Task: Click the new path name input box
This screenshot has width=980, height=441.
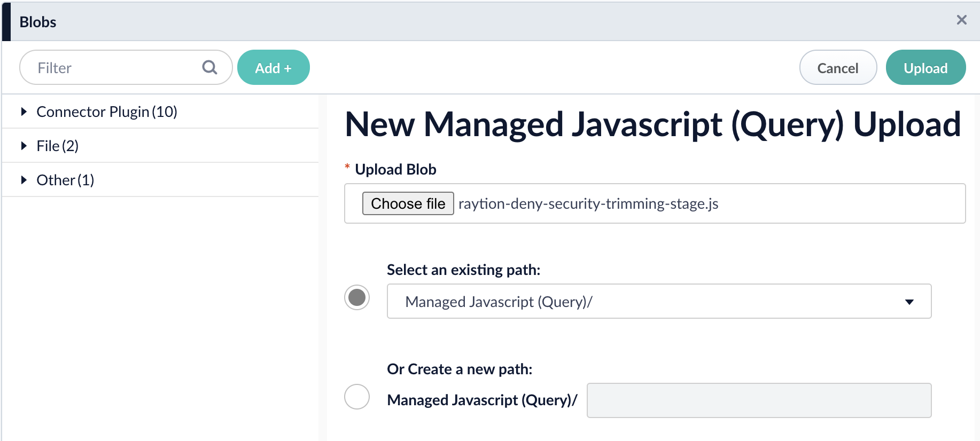Action: point(758,400)
